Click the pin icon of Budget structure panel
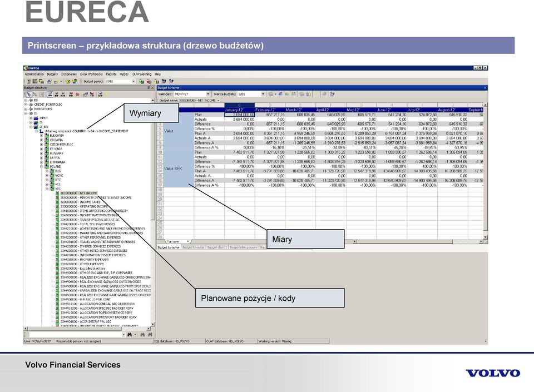 149,87
